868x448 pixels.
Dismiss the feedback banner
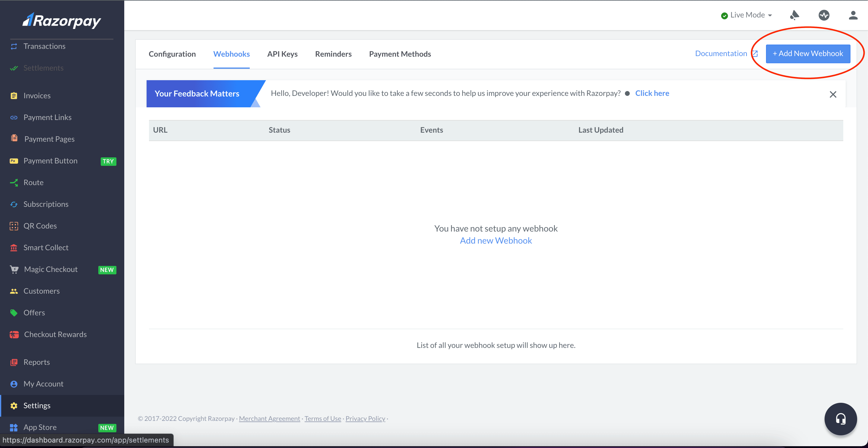(x=833, y=95)
